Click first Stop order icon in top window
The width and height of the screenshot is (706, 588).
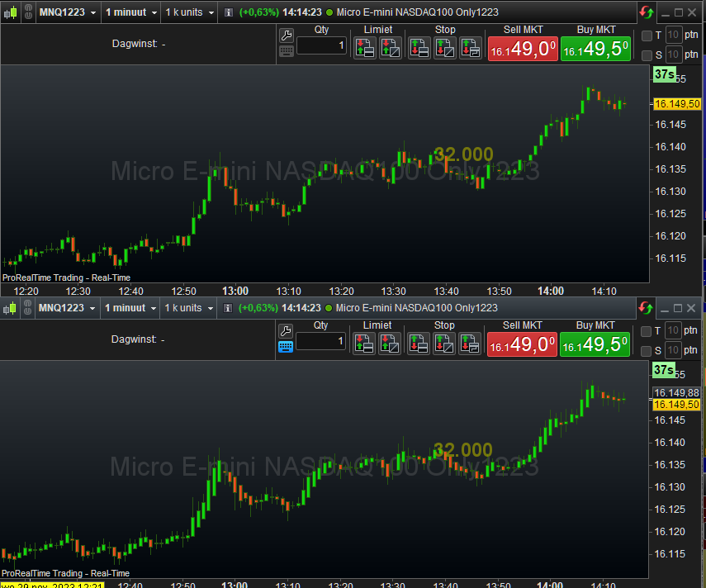(x=419, y=48)
